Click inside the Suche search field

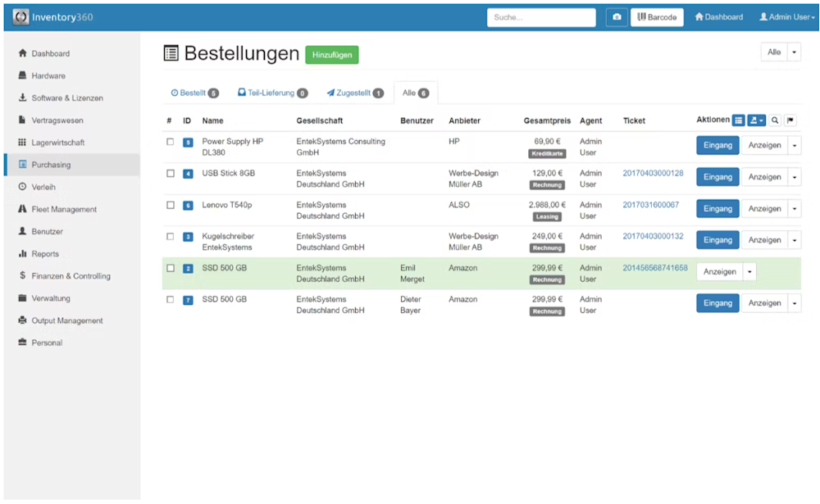(541, 16)
